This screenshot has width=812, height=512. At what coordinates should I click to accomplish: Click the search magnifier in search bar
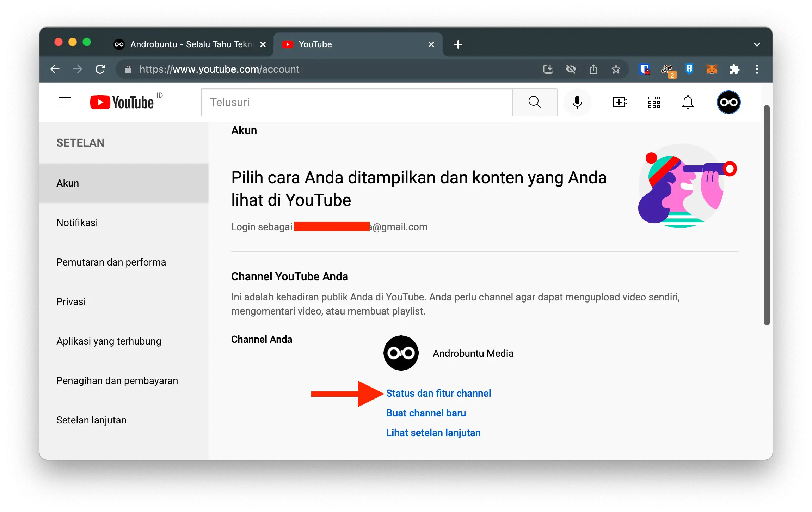tap(534, 102)
